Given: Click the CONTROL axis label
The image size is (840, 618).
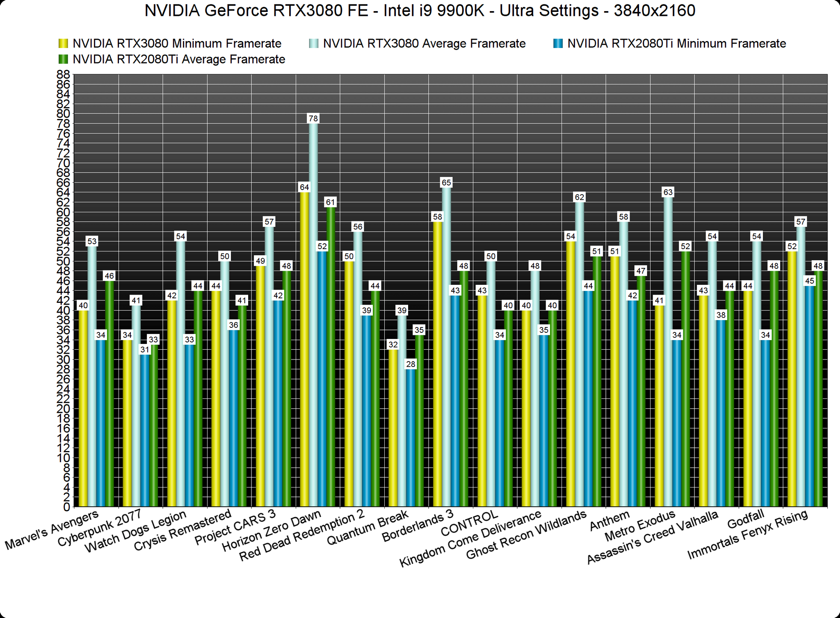Looking at the screenshot, I should [469, 523].
